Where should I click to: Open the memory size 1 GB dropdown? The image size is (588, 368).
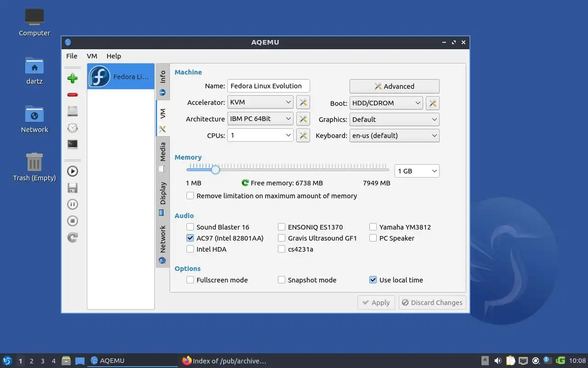click(417, 171)
